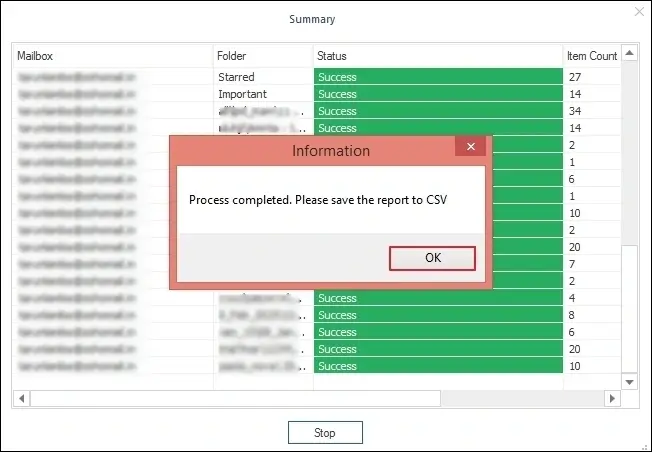Close the Information dialog with X
The height and width of the screenshot is (452, 652).
(471, 146)
